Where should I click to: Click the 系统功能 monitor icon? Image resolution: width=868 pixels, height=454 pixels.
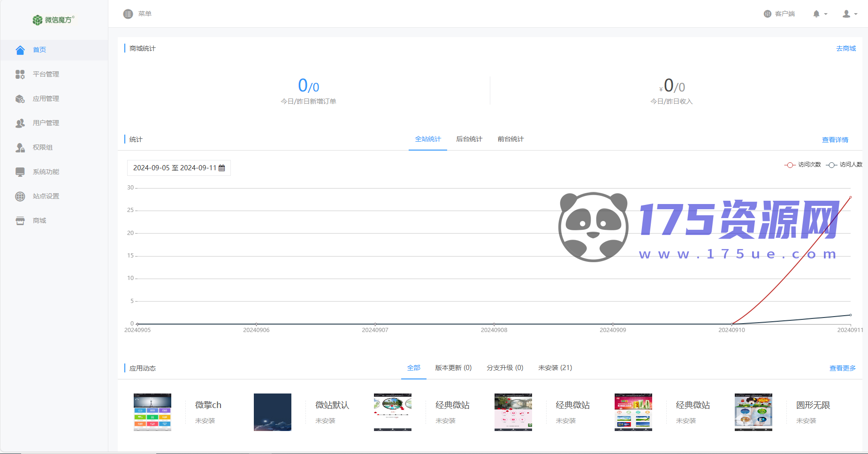coord(20,172)
